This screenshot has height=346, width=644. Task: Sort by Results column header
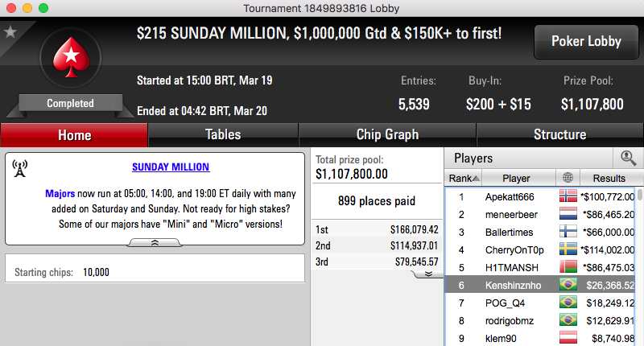(609, 178)
